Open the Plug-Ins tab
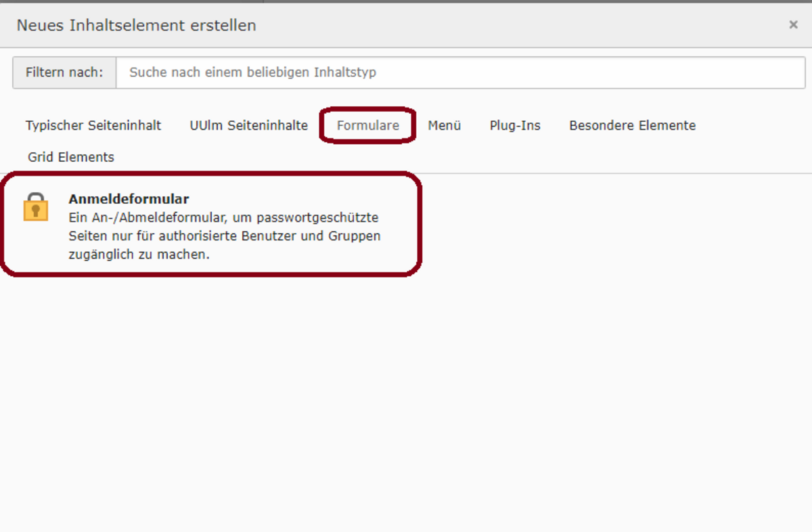Image resolution: width=812 pixels, height=532 pixels. 515,125
